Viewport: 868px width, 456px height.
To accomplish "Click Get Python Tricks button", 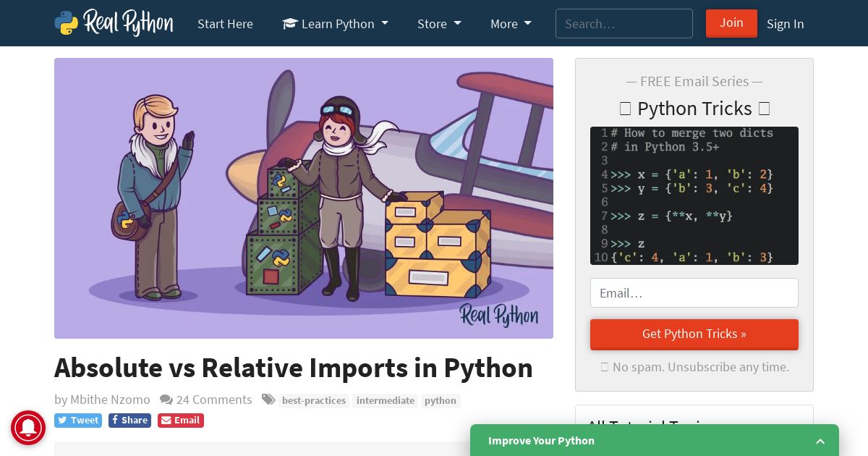I will click(694, 334).
